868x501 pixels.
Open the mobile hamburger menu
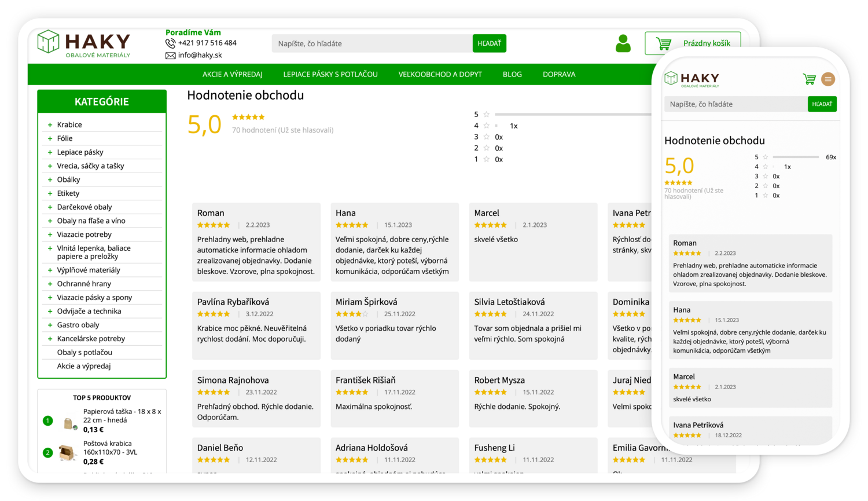coord(828,79)
